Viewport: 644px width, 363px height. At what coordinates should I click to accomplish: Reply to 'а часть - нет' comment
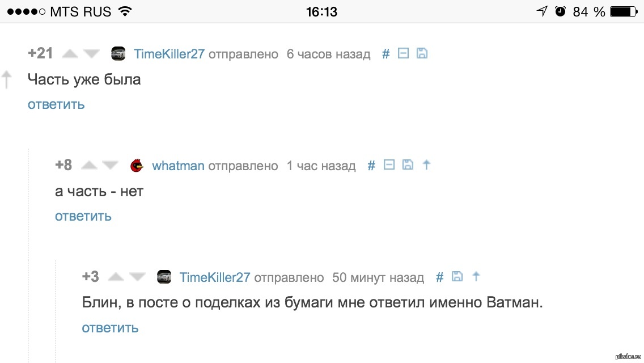[x=83, y=216]
